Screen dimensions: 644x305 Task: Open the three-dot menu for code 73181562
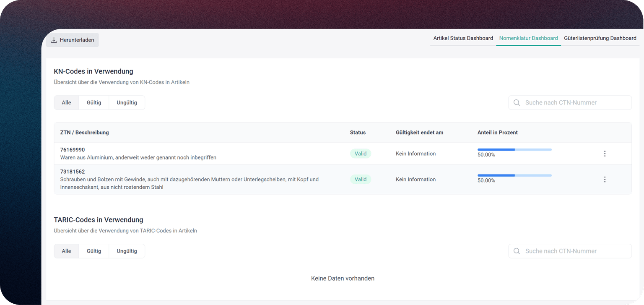(605, 179)
